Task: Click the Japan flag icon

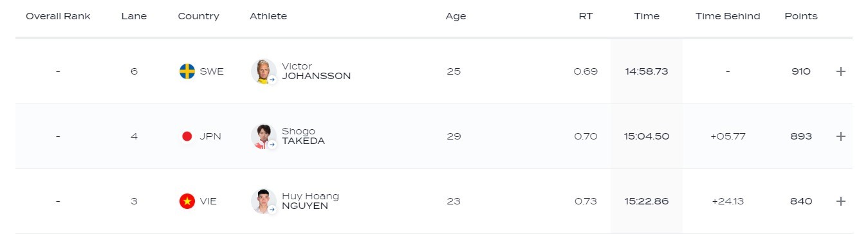Action: pyautogui.click(x=187, y=136)
